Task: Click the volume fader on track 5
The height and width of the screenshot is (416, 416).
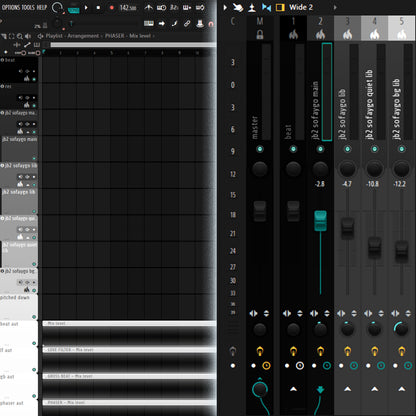Action: [402, 251]
